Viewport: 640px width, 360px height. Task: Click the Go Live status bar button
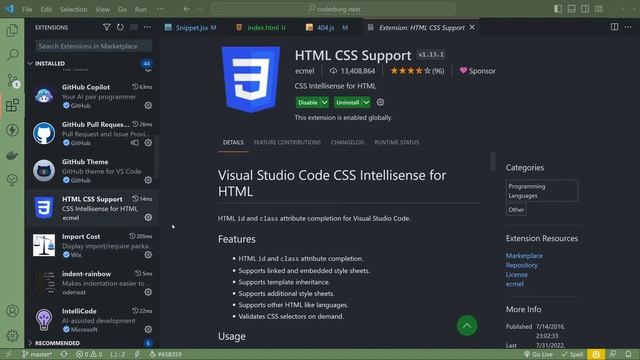pyautogui.click(x=538, y=354)
